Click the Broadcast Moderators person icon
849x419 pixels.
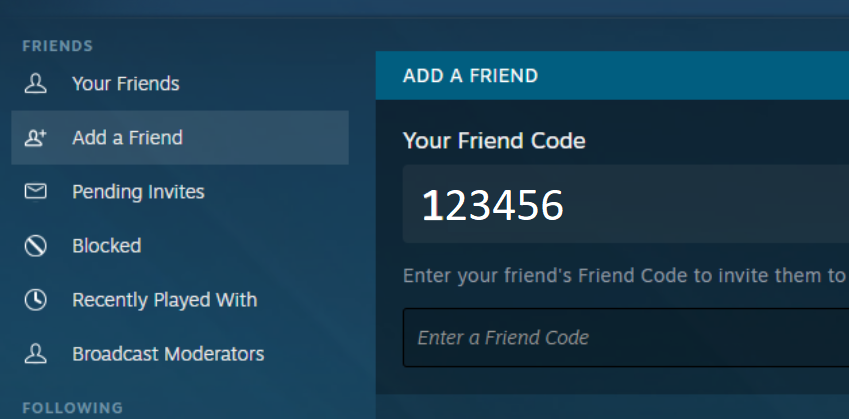pyautogui.click(x=35, y=354)
